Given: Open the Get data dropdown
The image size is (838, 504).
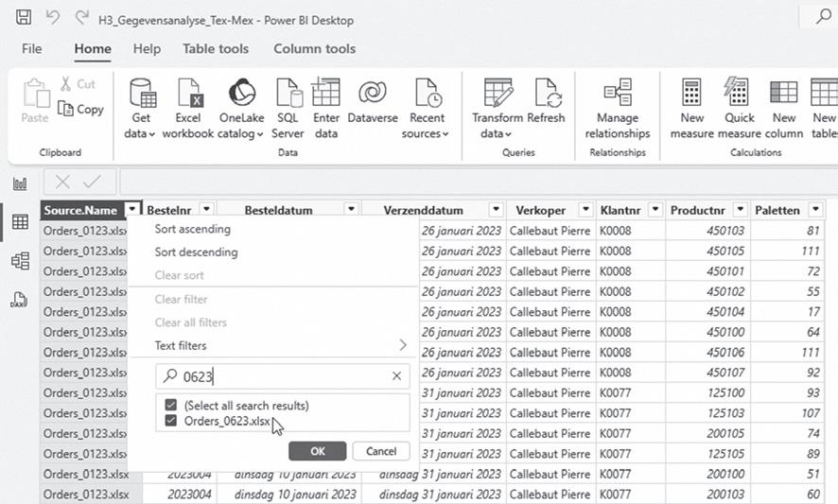Looking at the screenshot, I should point(140,133).
